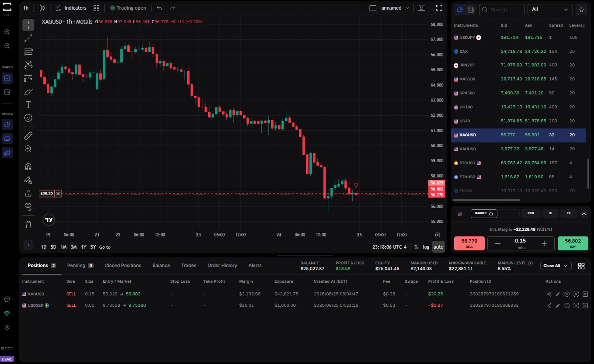Expand the Close All dropdown
Image resolution: width=594 pixels, height=364 pixels.
tap(556, 266)
